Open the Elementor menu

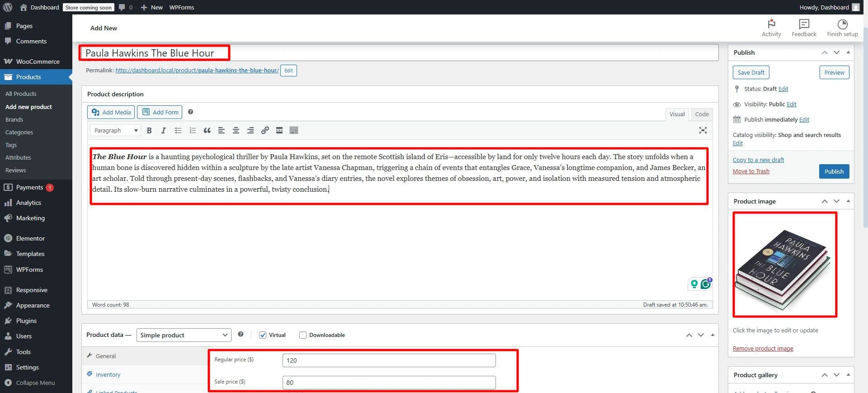[36, 238]
